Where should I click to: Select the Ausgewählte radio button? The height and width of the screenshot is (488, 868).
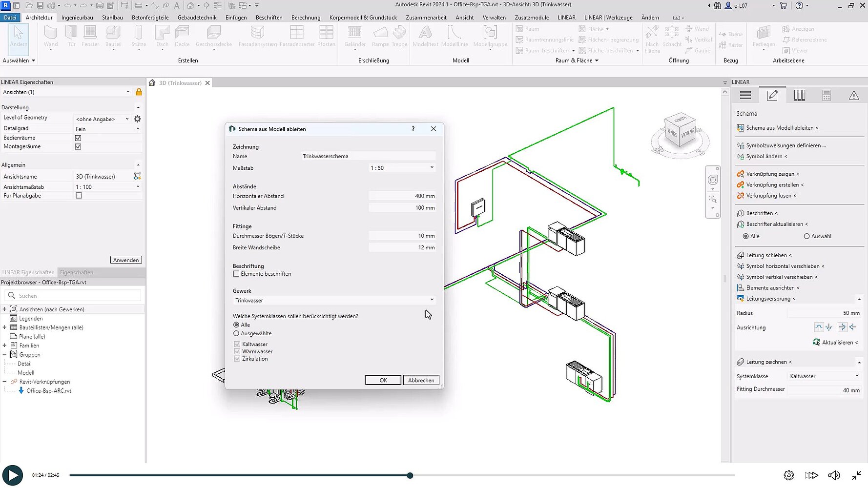click(x=236, y=333)
